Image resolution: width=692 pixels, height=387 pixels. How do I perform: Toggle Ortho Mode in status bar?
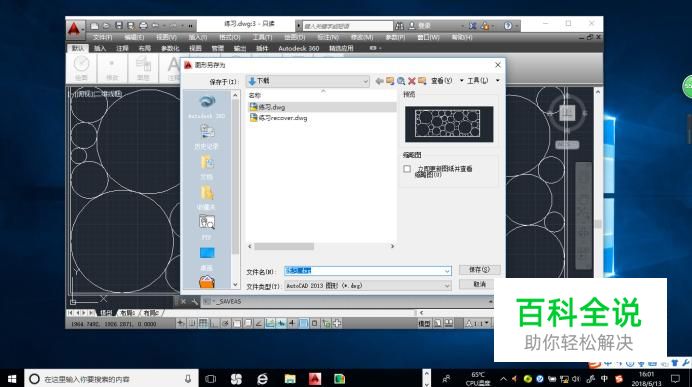coord(214,323)
